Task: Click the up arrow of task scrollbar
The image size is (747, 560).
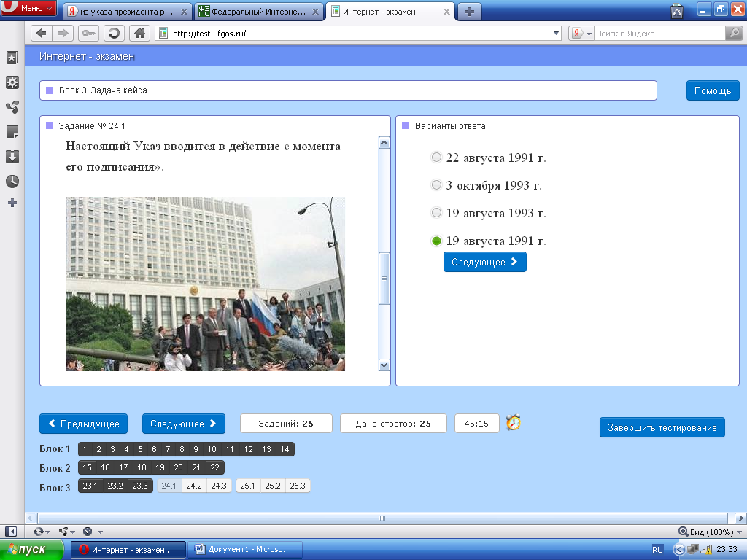Action: [384, 142]
